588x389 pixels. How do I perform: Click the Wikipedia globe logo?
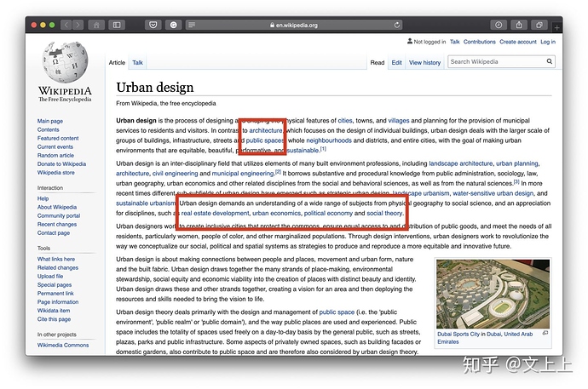tap(65, 62)
